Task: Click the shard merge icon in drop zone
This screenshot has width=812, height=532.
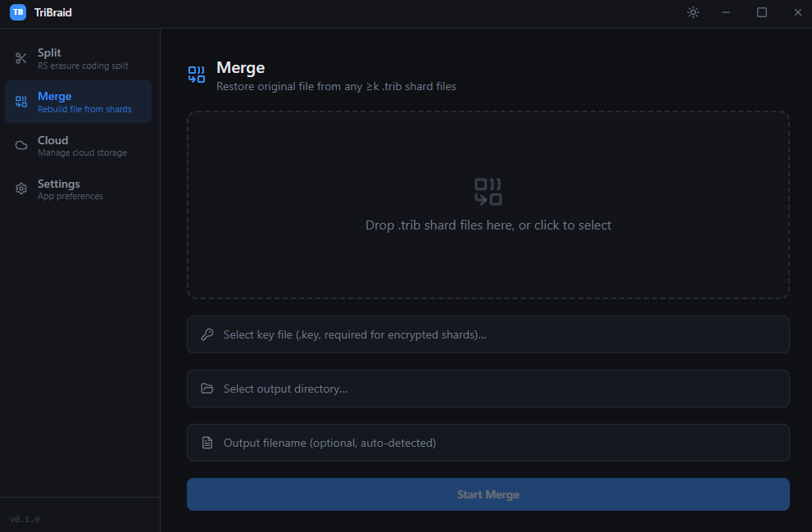Action: (488, 192)
